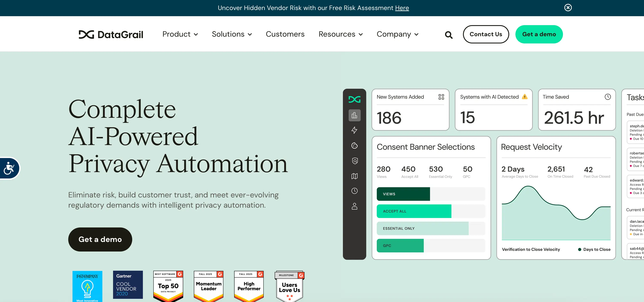The width and height of the screenshot is (644, 302).
Task: Click the Contact Us button
Action: point(486,34)
